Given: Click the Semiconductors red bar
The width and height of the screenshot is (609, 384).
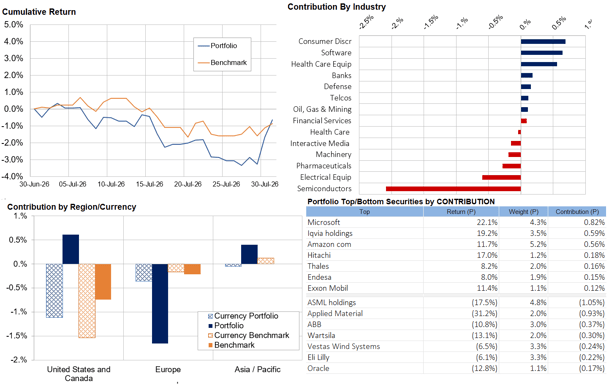Looking at the screenshot, I should click(453, 189).
